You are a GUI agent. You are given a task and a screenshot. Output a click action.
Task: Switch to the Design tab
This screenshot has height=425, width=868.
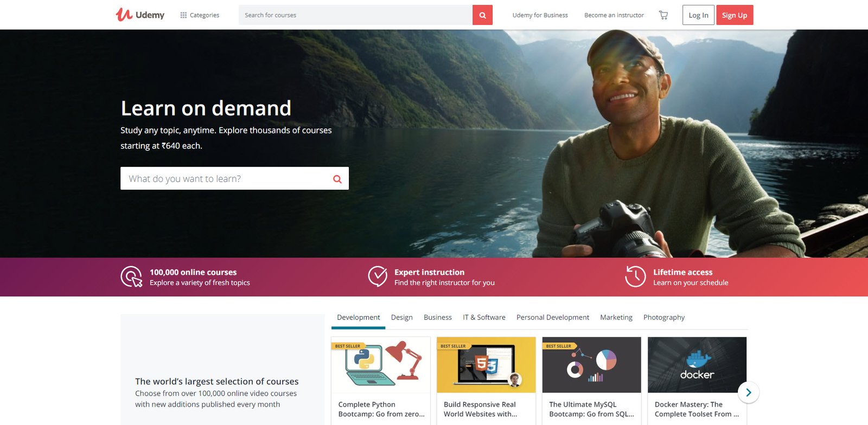pyautogui.click(x=401, y=317)
